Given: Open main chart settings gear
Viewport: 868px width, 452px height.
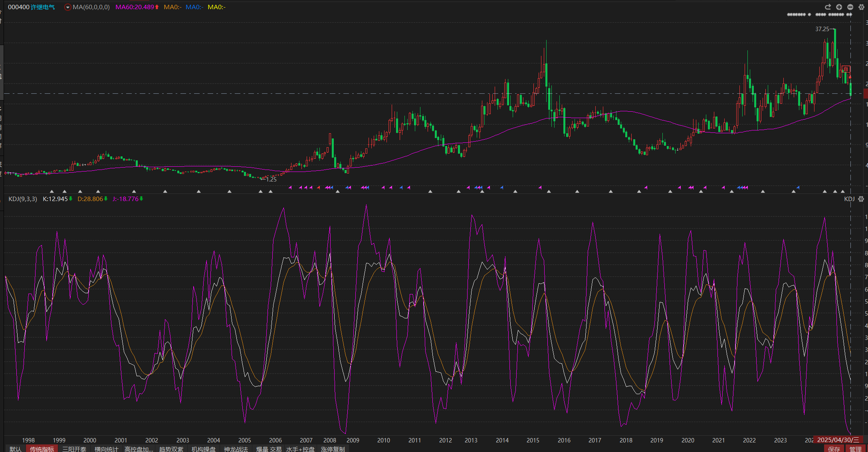Looking at the screenshot, I should (862, 7).
